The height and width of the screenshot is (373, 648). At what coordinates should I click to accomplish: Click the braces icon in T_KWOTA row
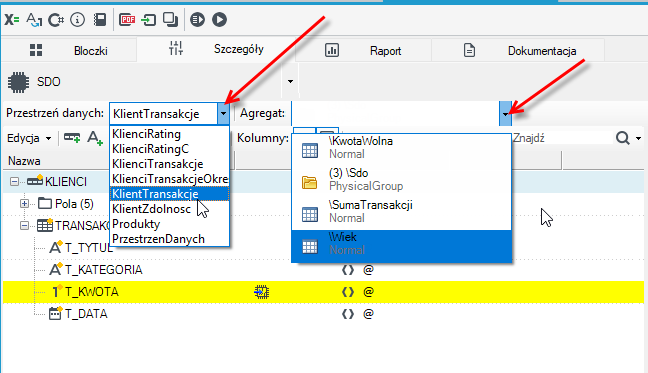point(348,292)
